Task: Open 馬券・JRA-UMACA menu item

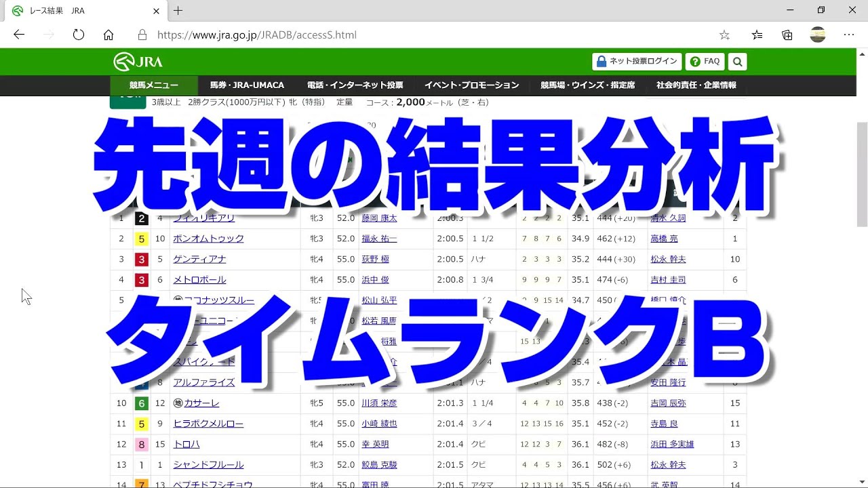Action: [x=247, y=85]
